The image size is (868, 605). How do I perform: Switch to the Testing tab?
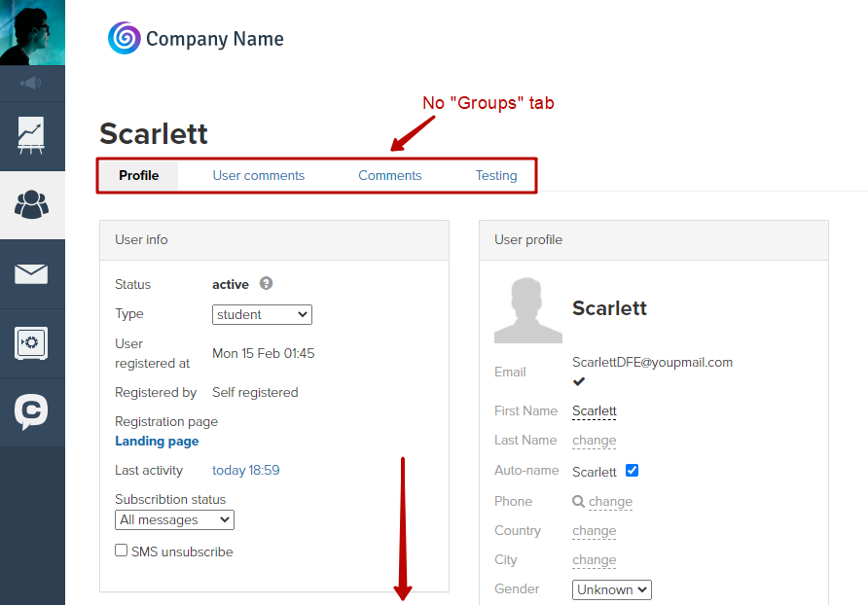496,175
